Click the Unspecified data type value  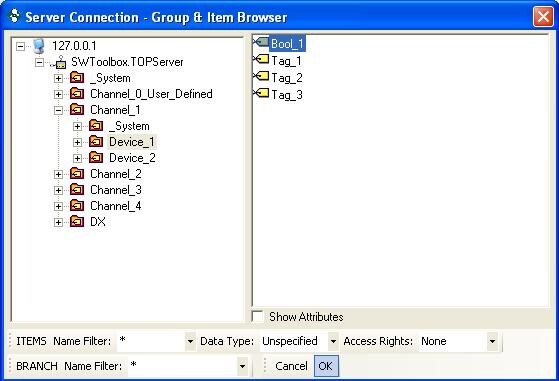click(289, 341)
